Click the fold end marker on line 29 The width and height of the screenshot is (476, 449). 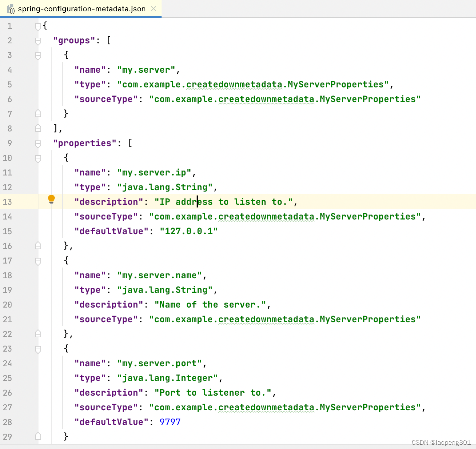38,437
